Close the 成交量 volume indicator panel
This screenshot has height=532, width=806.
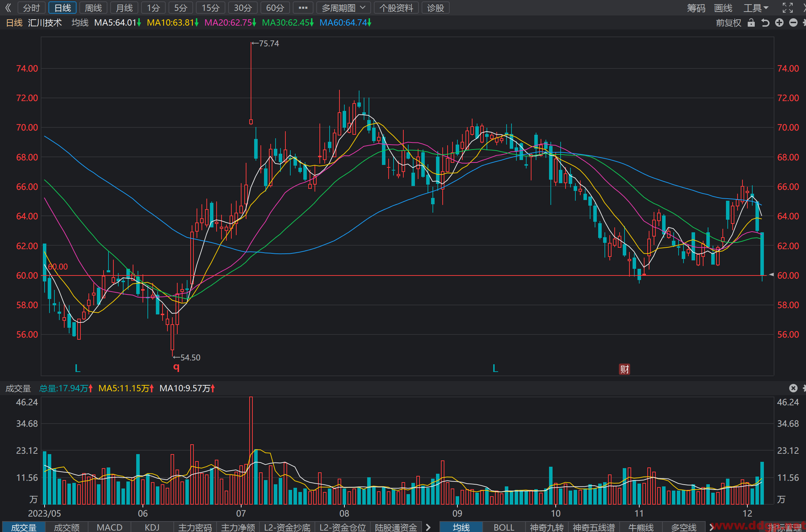tap(793, 388)
